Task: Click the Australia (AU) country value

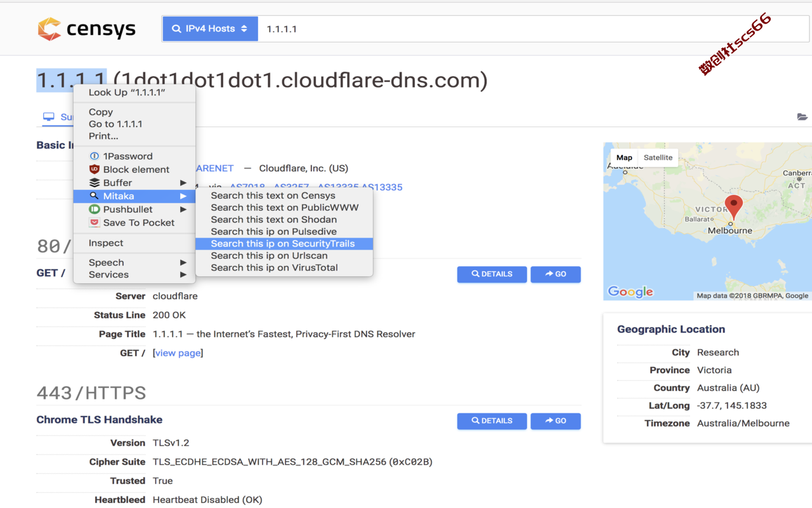Action: (x=728, y=388)
